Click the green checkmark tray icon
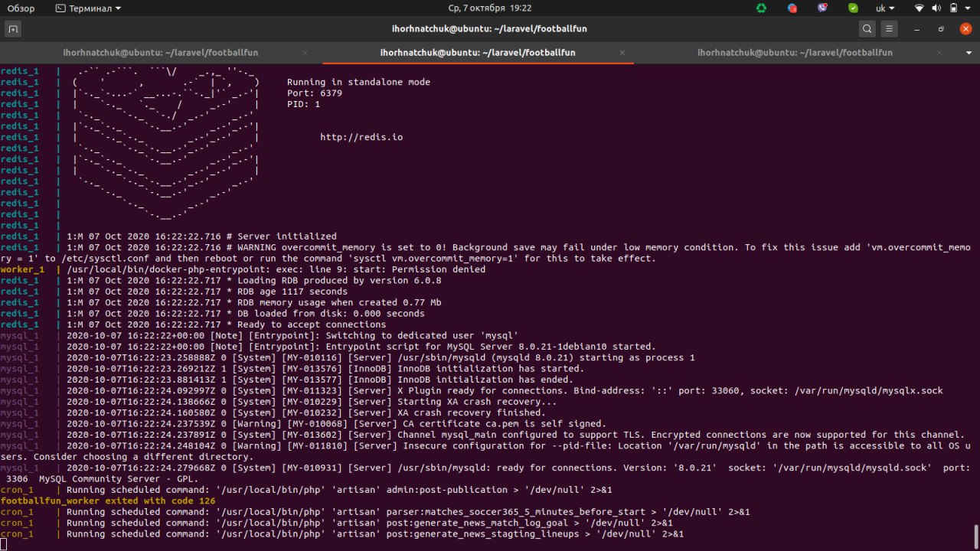The height and width of the screenshot is (551, 980). (853, 8)
